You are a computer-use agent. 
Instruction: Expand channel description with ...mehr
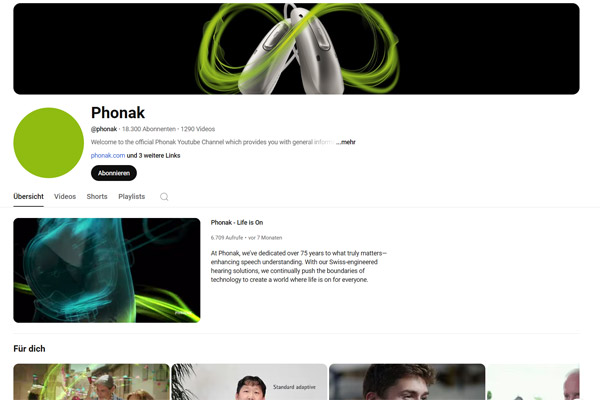[x=346, y=142]
